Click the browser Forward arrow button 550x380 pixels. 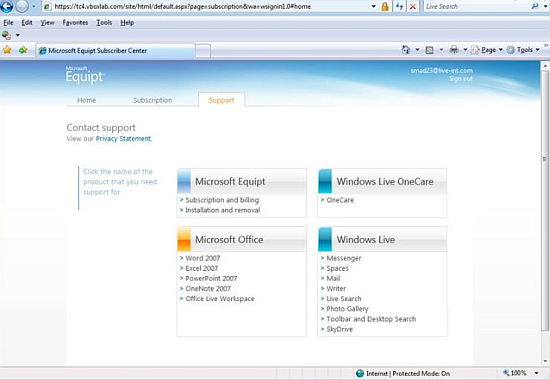[x=22, y=6]
